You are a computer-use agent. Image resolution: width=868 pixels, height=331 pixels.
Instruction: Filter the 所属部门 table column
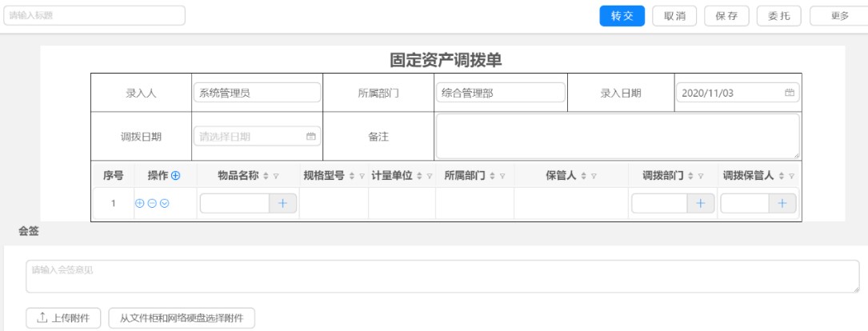pyautogui.click(x=502, y=176)
